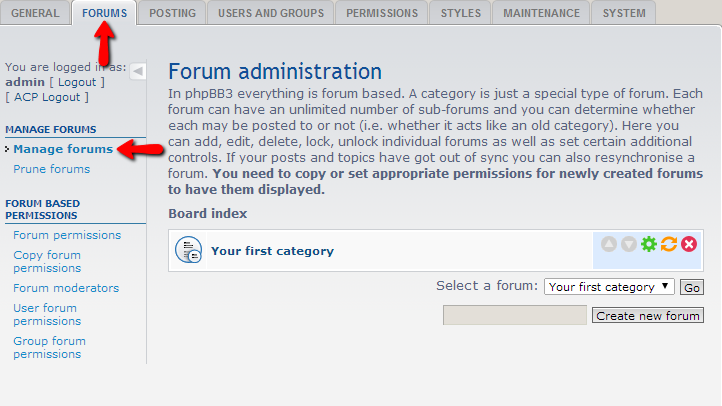Viewport: 722px width, 406px height.
Task: Click the category folder icon beside Your first category
Action: [x=189, y=251]
